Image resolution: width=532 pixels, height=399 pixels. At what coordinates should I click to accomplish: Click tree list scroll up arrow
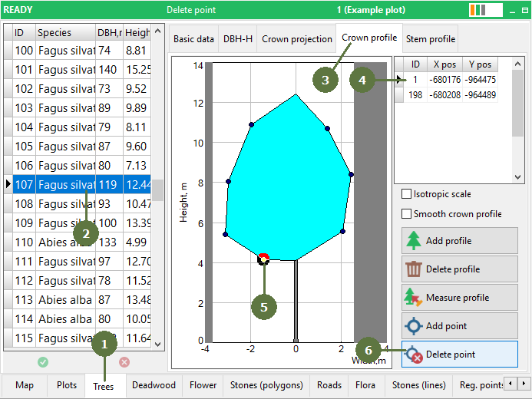tap(157, 31)
